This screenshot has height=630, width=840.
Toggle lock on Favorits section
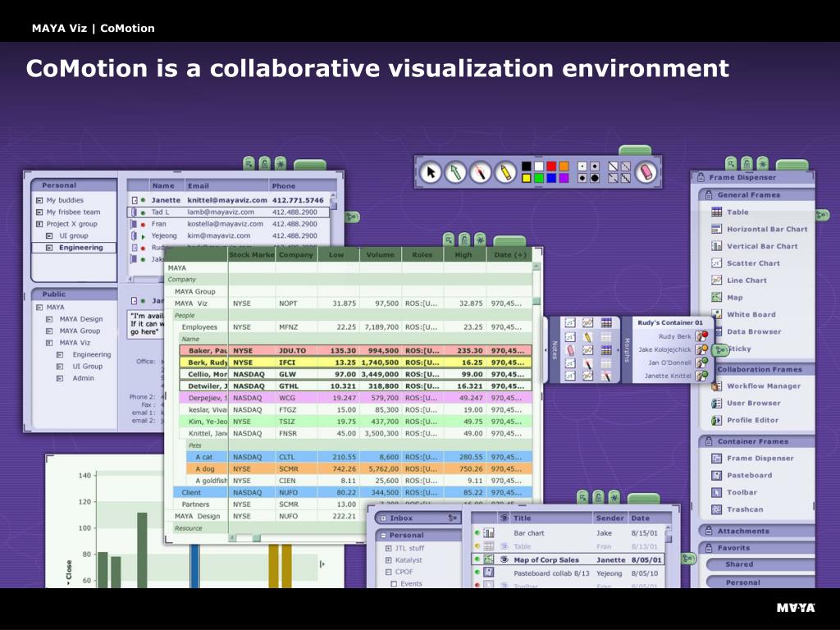pyautogui.click(x=708, y=548)
